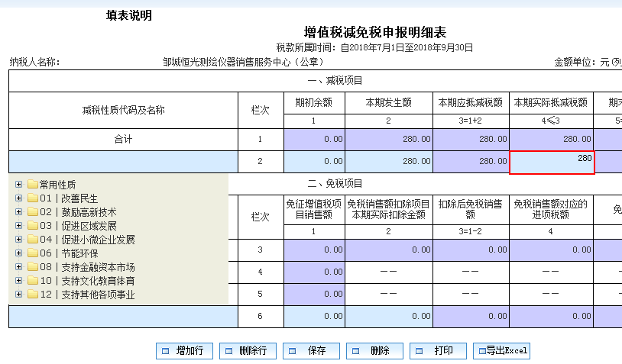Select 04 | 促进小微企业发展 tree label
Viewport: 622px width, 364px height.
tap(87, 240)
